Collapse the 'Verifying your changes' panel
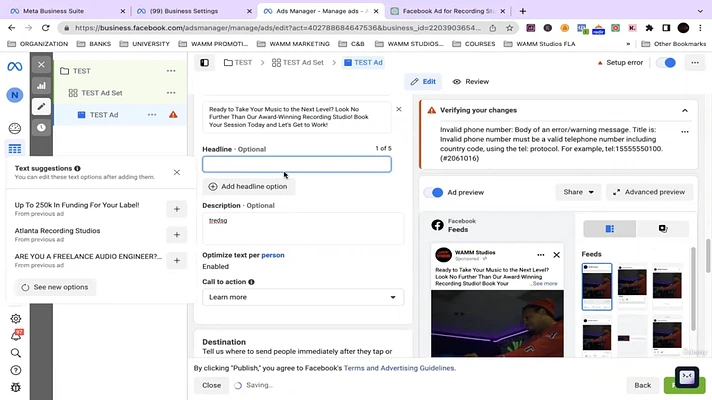The width and height of the screenshot is (712, 400). pos(685,110)
